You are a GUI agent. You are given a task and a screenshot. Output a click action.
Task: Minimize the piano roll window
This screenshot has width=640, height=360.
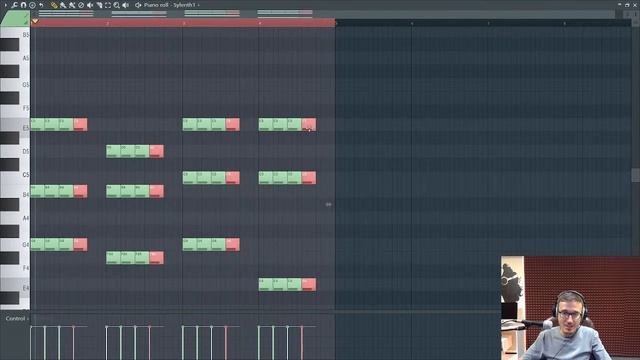click(x=620, y=4)
